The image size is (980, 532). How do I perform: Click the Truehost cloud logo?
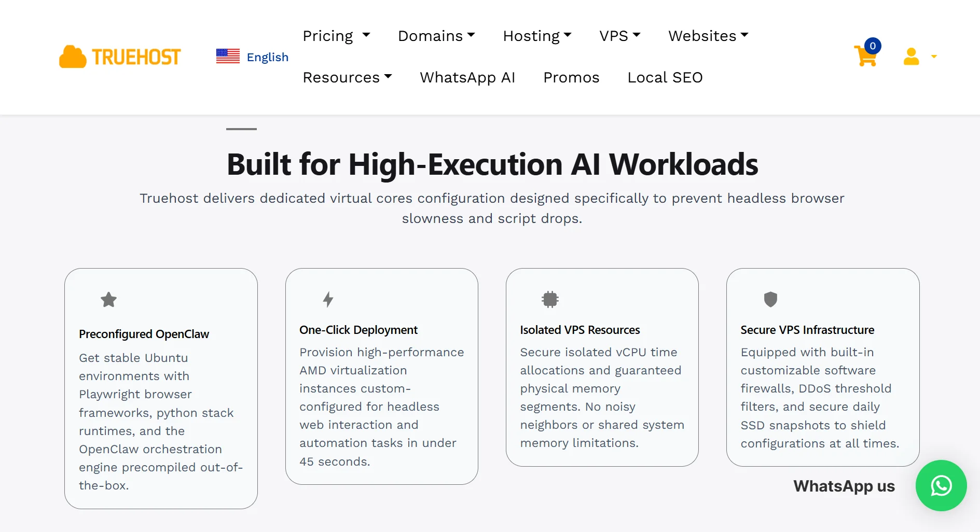120,57
